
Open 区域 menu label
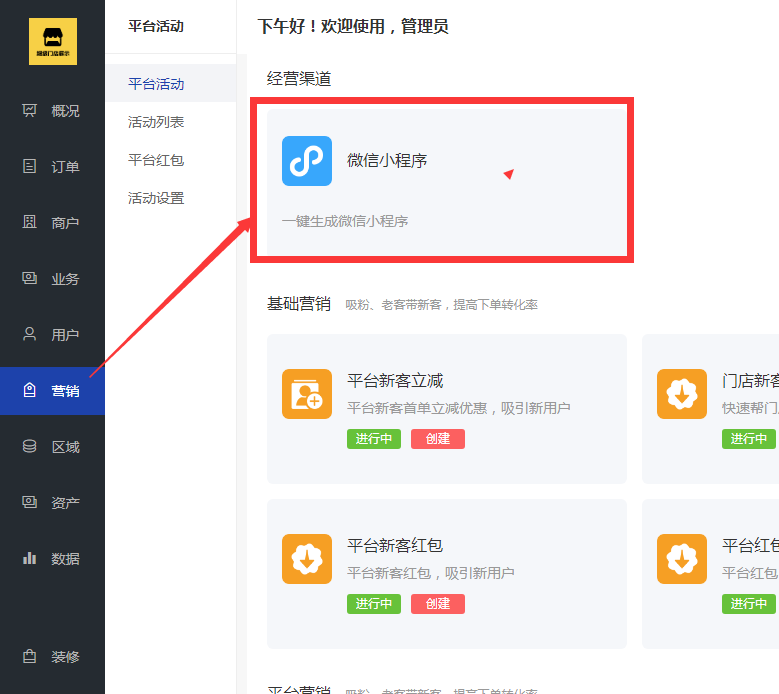pyautogui.click(x=65, y=447)
